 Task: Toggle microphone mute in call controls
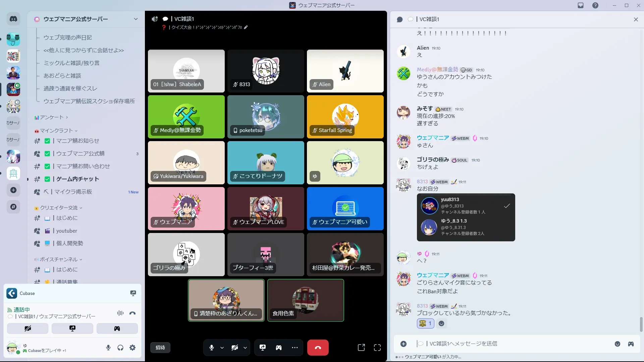(212, 348)
